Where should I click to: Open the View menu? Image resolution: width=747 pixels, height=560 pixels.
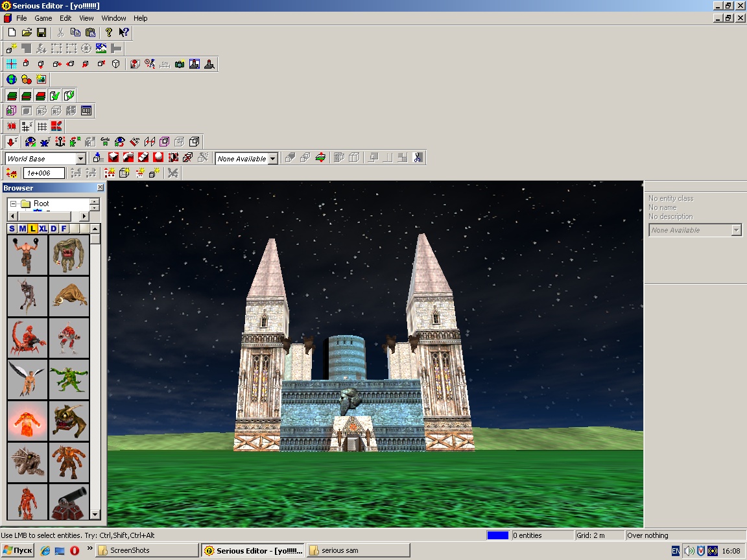click(86, 18)
